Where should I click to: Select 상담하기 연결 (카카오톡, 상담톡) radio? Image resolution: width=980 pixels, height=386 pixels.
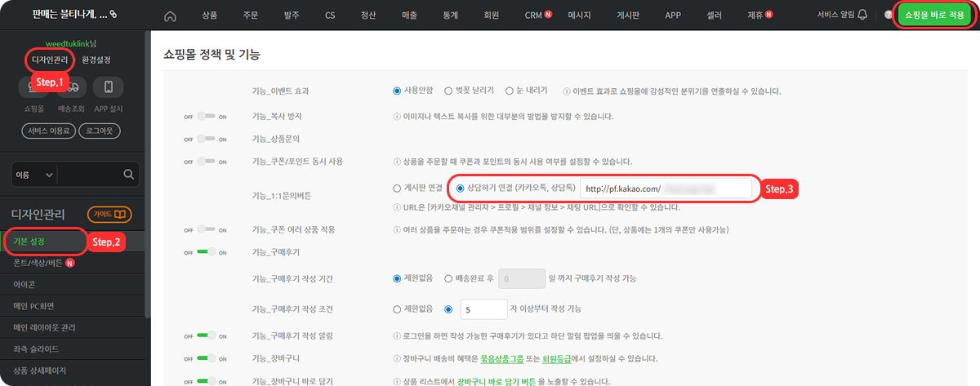coord(461,189)
